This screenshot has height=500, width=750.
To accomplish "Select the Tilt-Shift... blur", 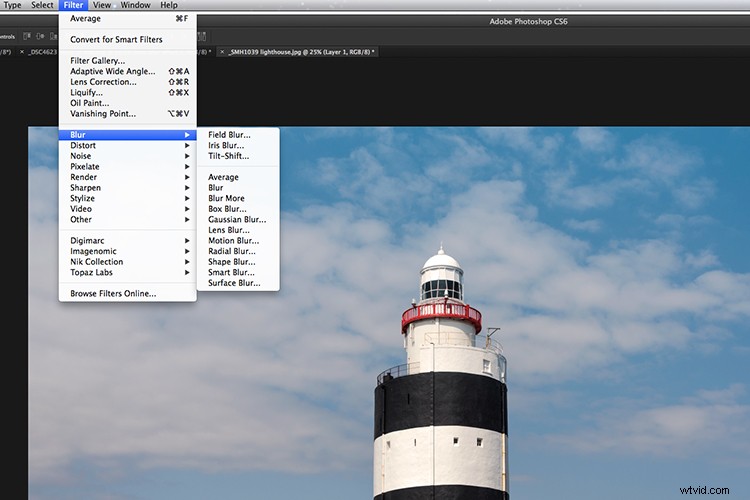I will point(238,156).
